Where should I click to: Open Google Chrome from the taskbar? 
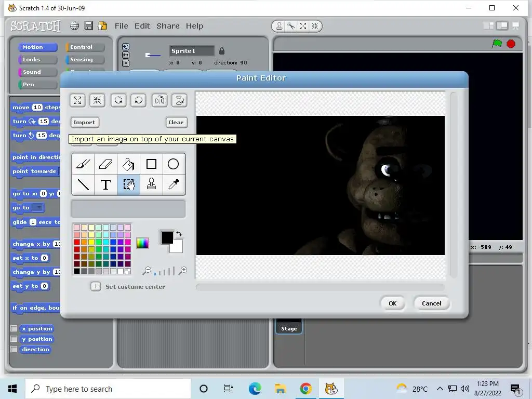point(305,389)
